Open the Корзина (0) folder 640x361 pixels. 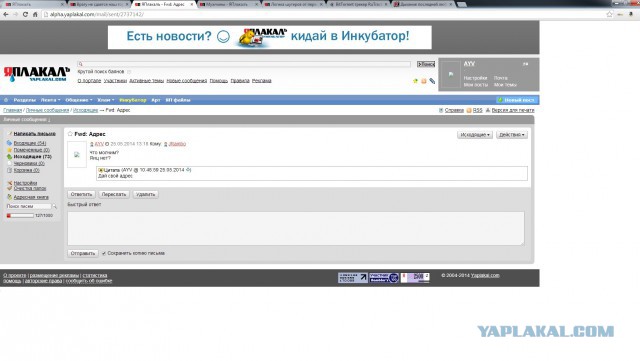[27, 170]
